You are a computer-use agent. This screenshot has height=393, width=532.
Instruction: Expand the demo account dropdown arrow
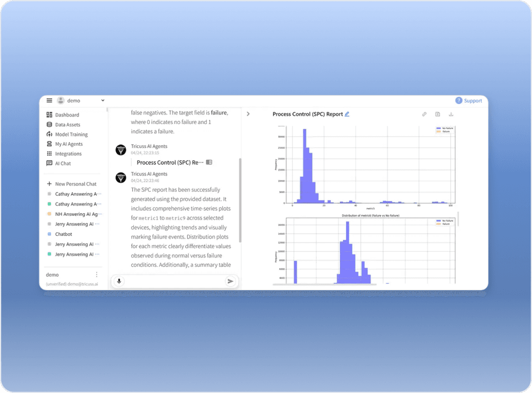103,101
